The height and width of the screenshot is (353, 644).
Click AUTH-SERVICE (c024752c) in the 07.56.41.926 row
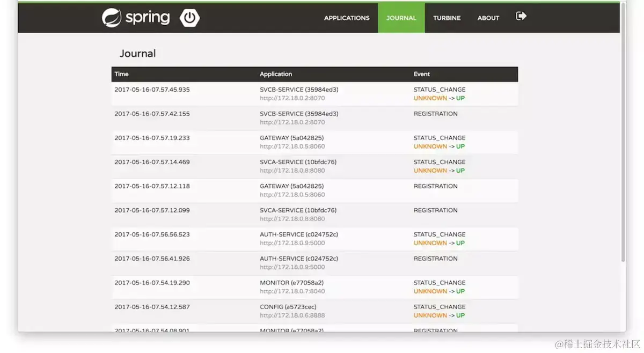point(299,259)
